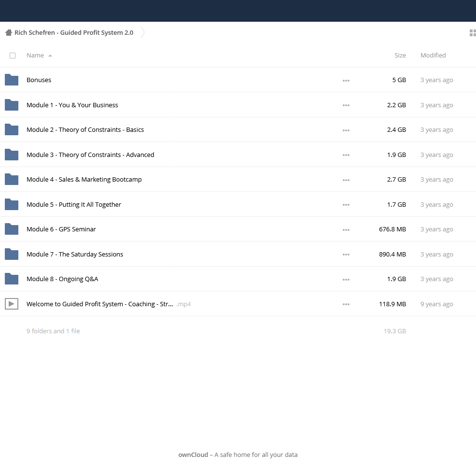Open Module 6 - GPS Seminar folder
This screenshot has width=476, height=469.
[61, 229]
